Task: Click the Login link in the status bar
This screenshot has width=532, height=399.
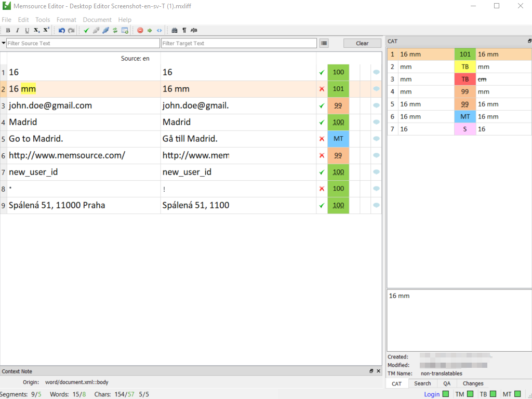Action: 432,394
